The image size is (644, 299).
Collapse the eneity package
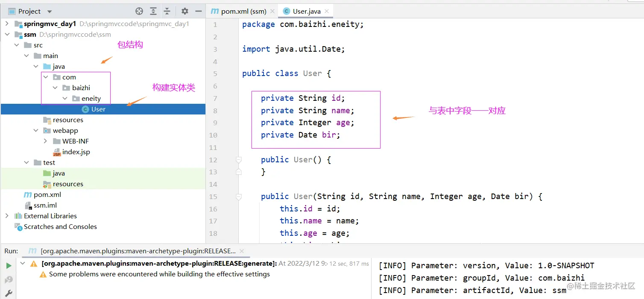pyautogui.click(x=64, y=99)
